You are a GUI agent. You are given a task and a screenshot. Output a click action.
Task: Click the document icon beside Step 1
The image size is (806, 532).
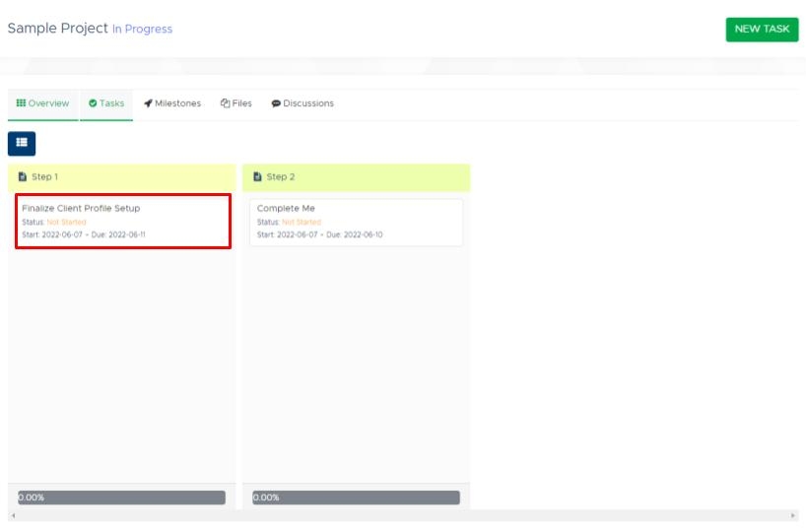click(x=23, y=177)
